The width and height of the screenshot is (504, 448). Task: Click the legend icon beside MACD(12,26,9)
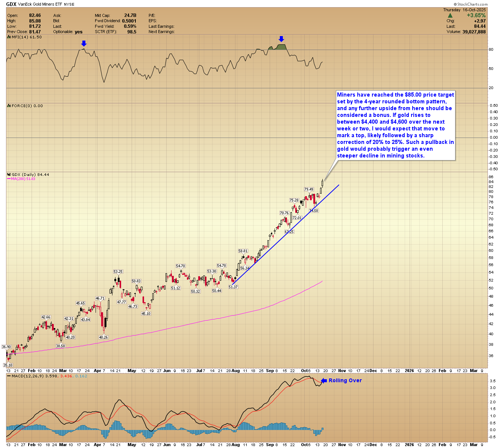pos(9,376)
